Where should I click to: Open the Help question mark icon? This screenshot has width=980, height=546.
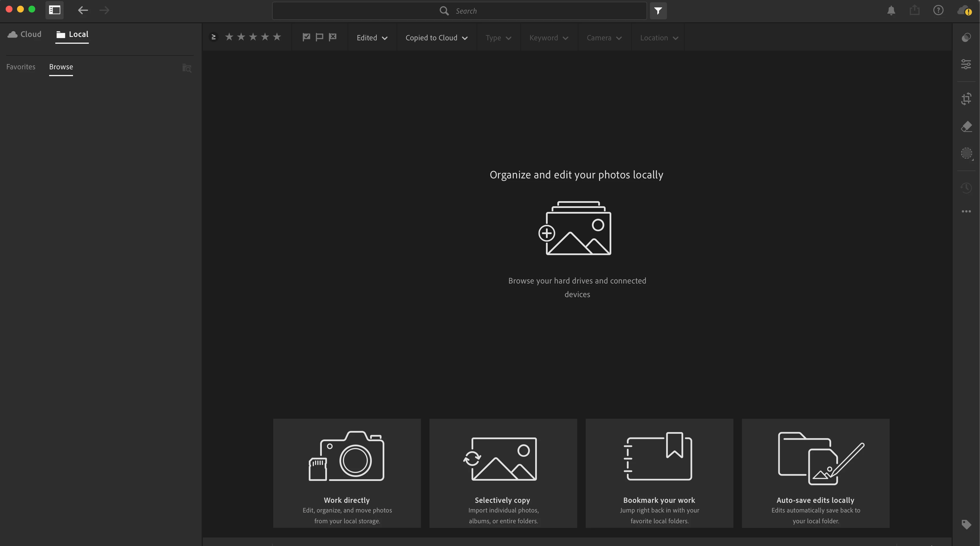pos(938,10)
